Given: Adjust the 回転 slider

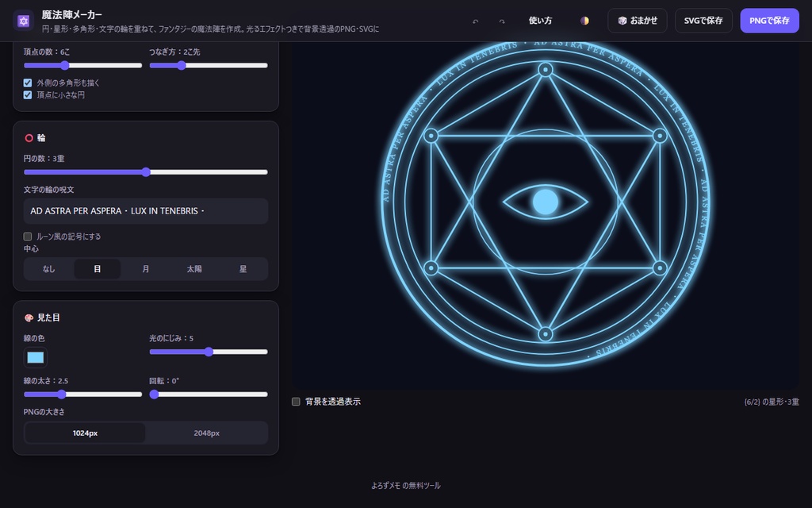Looking at the screenshot, I should (x=209, y=394).
